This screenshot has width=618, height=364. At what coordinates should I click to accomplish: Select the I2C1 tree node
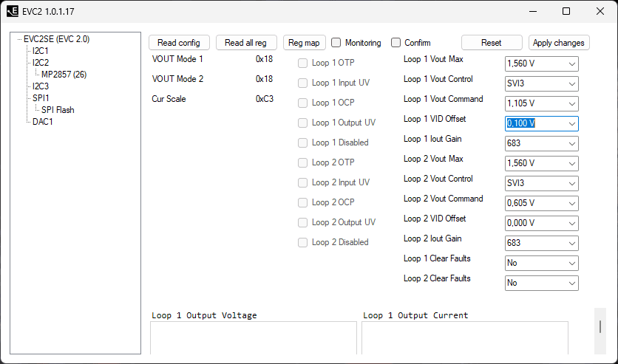point(41,51)
